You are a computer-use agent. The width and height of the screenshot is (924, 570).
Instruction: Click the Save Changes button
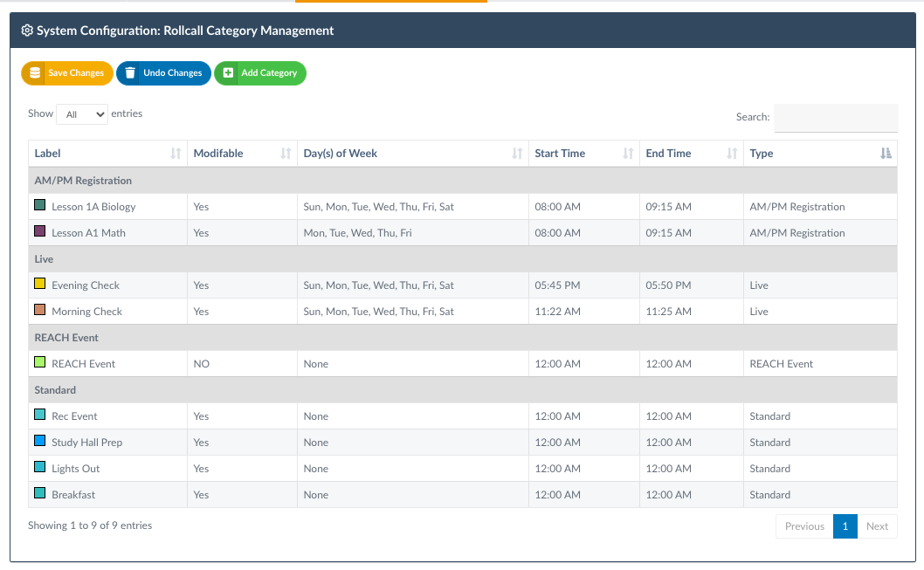coord(67,73)
